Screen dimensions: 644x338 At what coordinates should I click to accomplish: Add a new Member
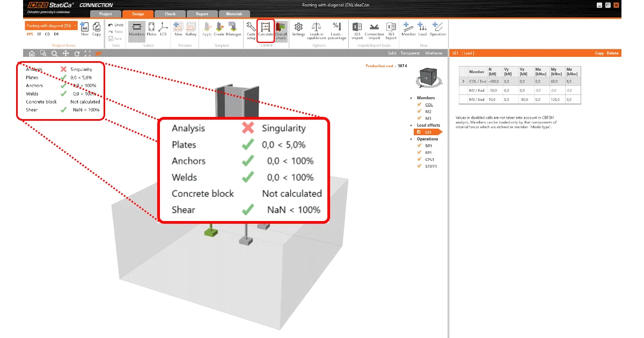click(x=408, y=29)
